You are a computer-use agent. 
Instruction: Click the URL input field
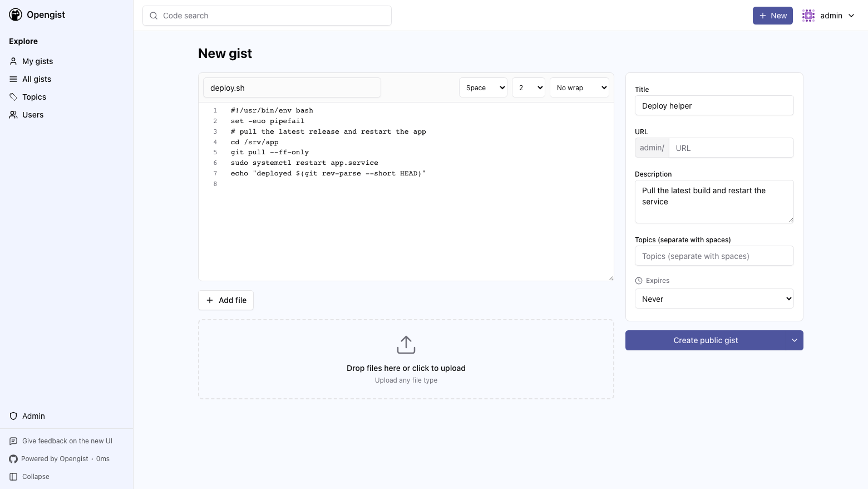tap(731, 148)
